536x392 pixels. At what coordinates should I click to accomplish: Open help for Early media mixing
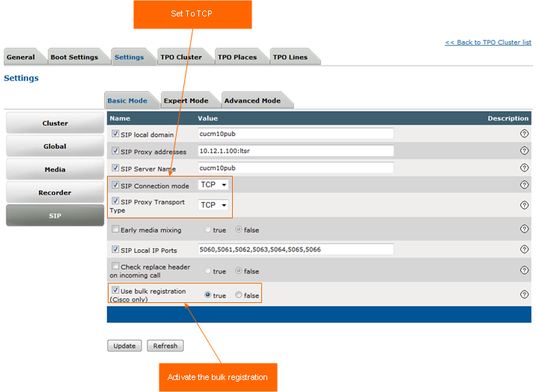(524, 229)
